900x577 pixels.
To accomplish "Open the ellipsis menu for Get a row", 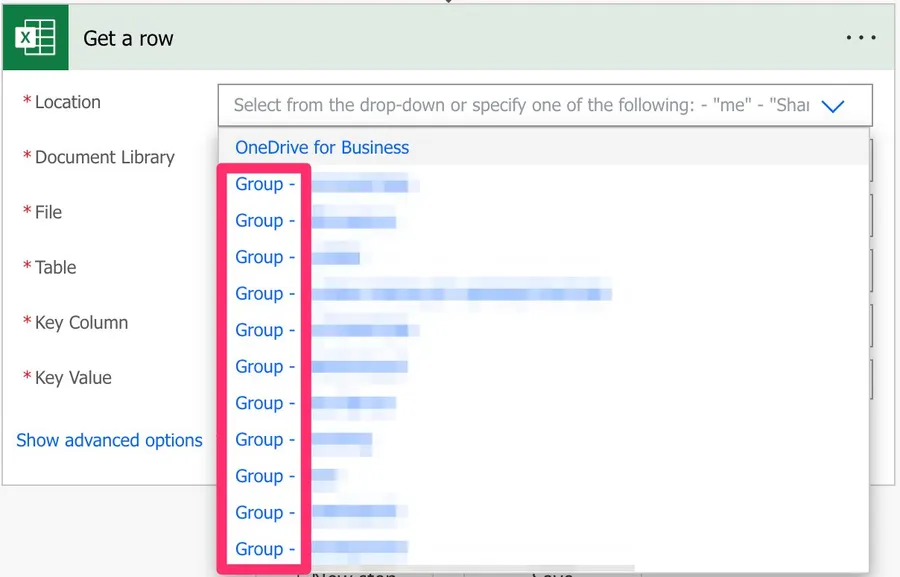I will [x=860, y=39].
